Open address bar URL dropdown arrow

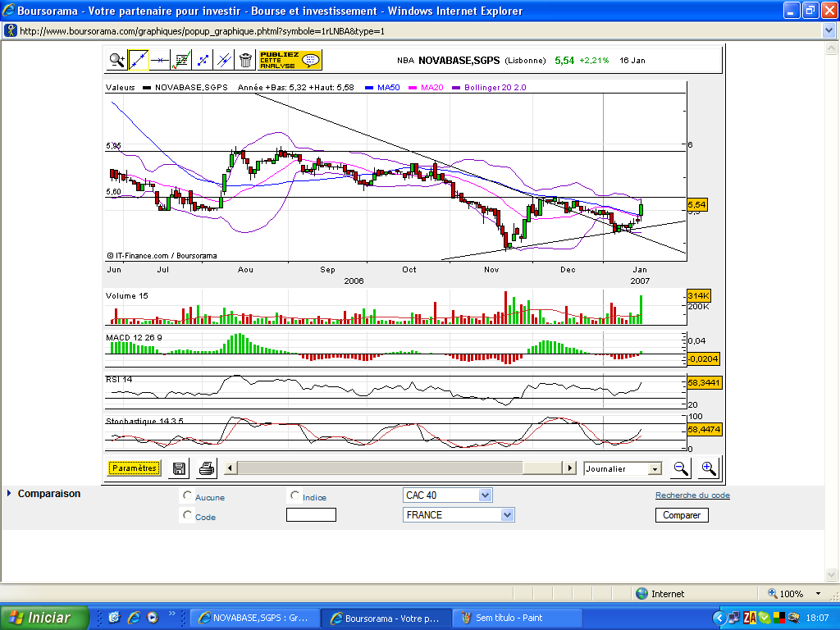pos(829,30)
